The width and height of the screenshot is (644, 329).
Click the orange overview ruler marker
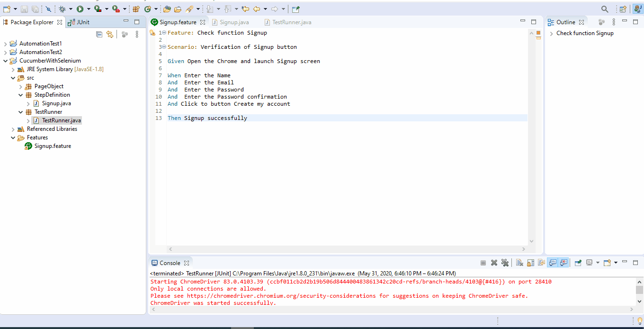pyautogui.click(x=538, y=34)
